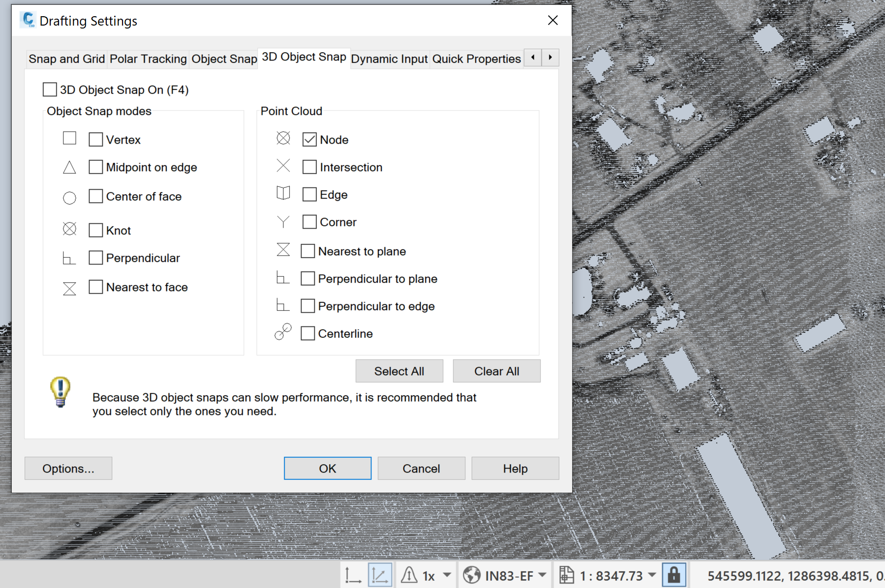Open the Options dialog
The image size is (885, 588).
pos(68,468)
